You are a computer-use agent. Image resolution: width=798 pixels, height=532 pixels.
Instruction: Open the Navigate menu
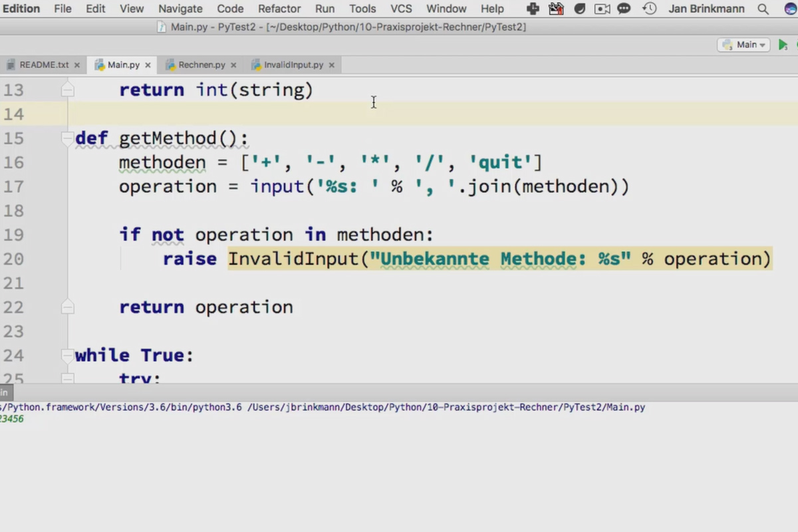tap(180, 9)
